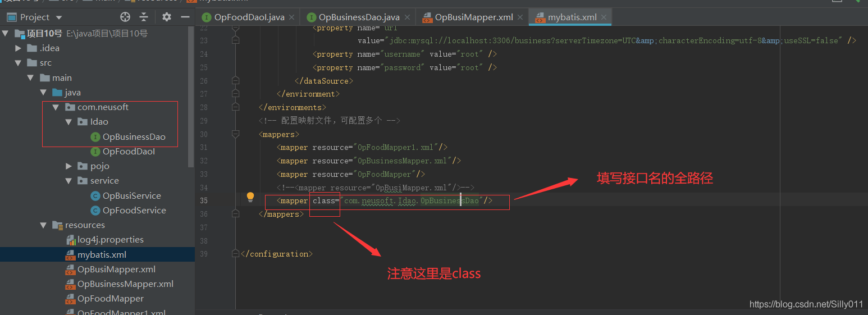Open OpFoodMapper file in project tree
Viewport: 868px width, 315px height.
click(111, 299)
